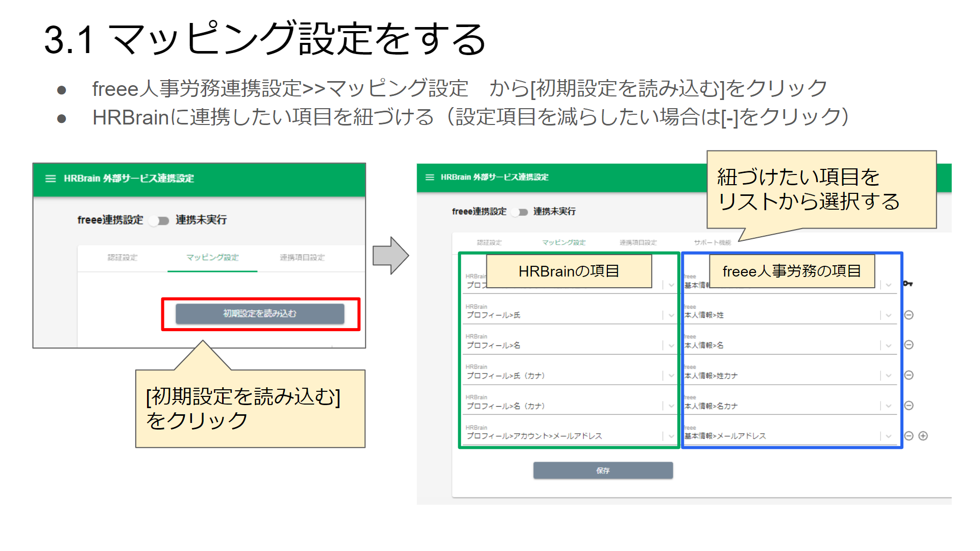Remove the 本人情報>姓 mapping row with minus icon
The width and height of the screenshot is (980, 551).
tap(909, 315)
